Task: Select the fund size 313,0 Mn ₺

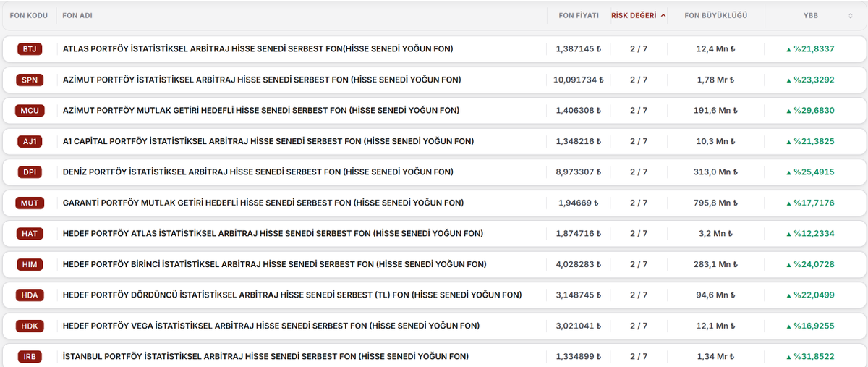Action: coord(716,172)
